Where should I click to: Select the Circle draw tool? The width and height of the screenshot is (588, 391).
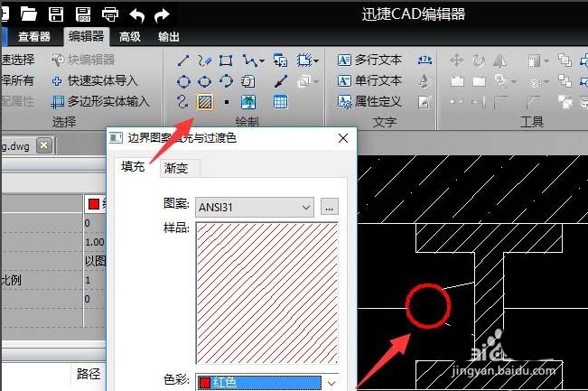(x=183, y=81)
